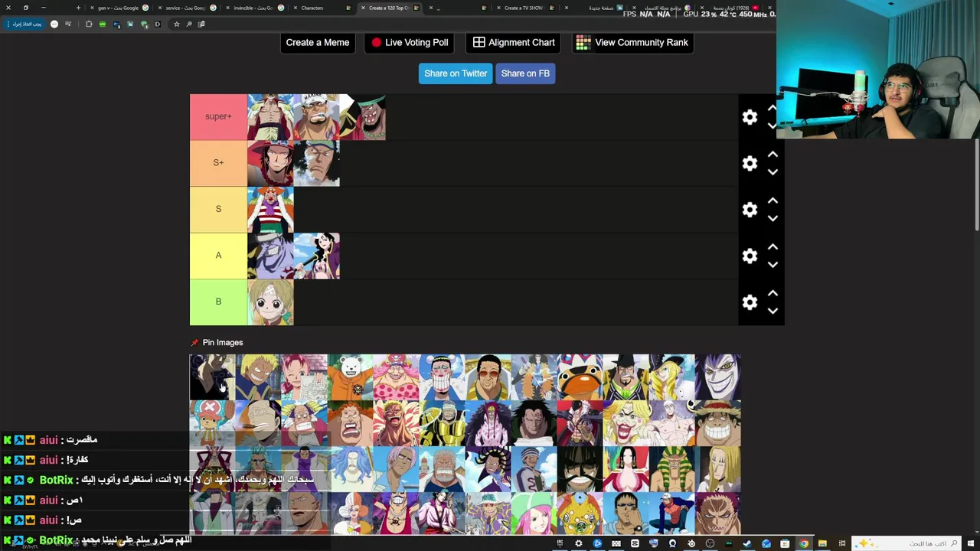The width and height of the screenshot is (980, 551).
Task: Move super+ tier row down with arrow
Action: click(x=773, y=126)
